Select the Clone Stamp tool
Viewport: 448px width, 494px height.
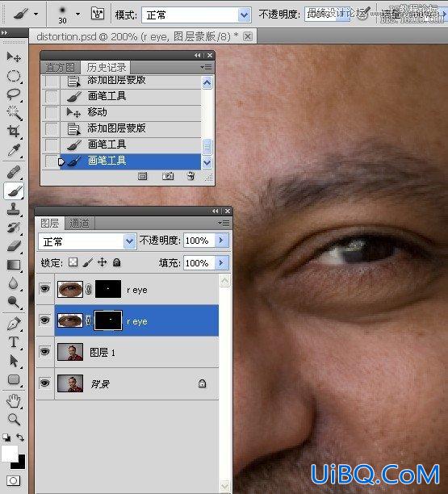(x=14, y=209)
